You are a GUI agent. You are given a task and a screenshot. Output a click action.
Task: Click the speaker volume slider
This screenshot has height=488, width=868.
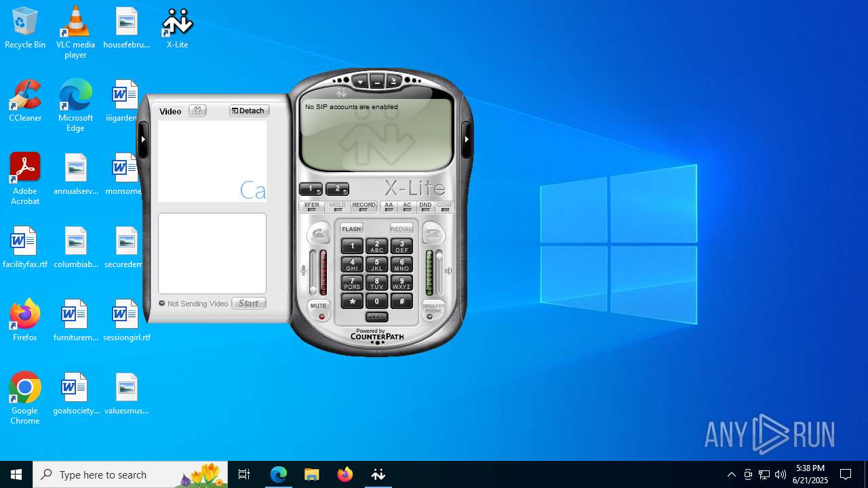click(x=439, y=272)
